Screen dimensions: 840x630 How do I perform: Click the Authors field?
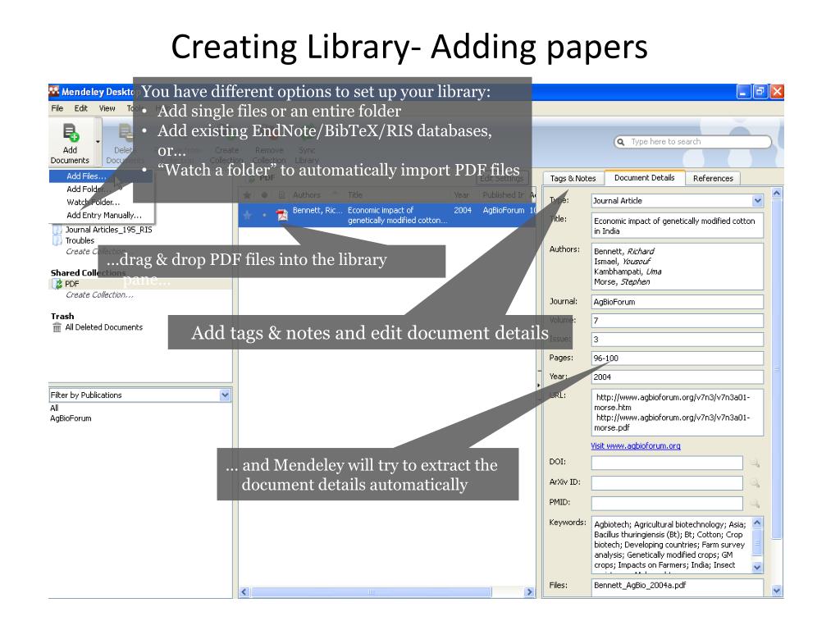(677, 267)
